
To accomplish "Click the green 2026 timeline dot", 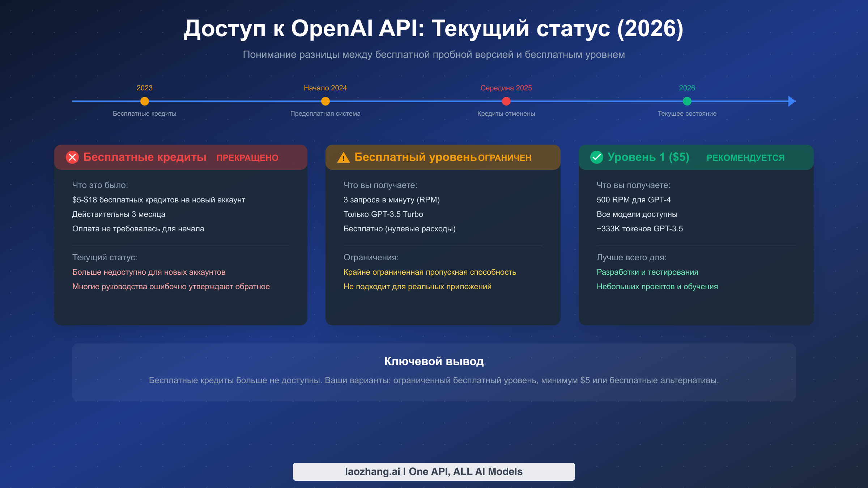I will (x=687, y=102).
